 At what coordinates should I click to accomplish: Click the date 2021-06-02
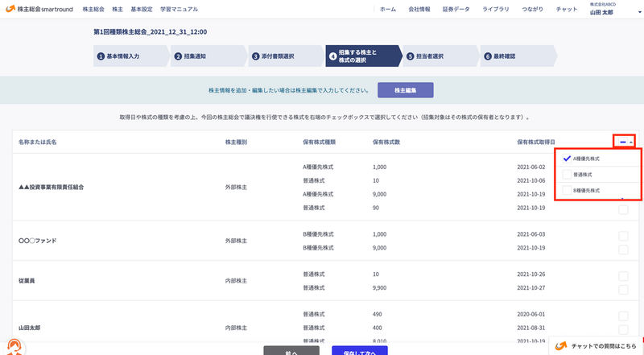point(531,167)
